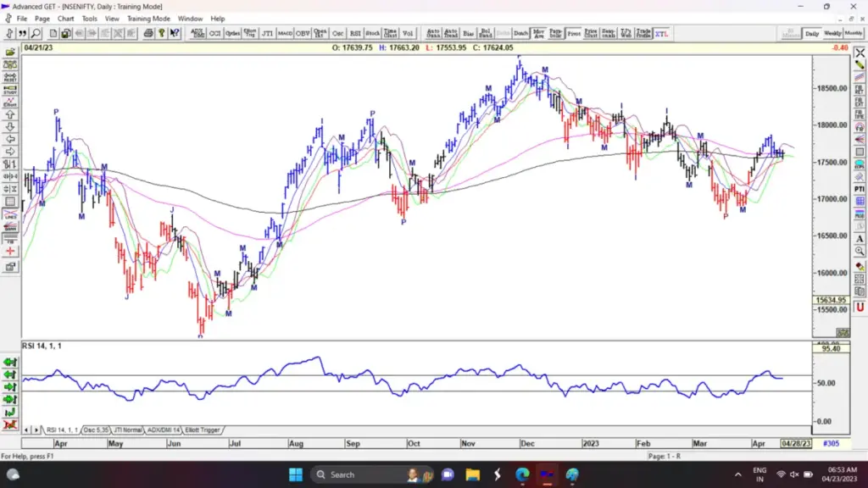Click the XTL toolbar icon

661,33
